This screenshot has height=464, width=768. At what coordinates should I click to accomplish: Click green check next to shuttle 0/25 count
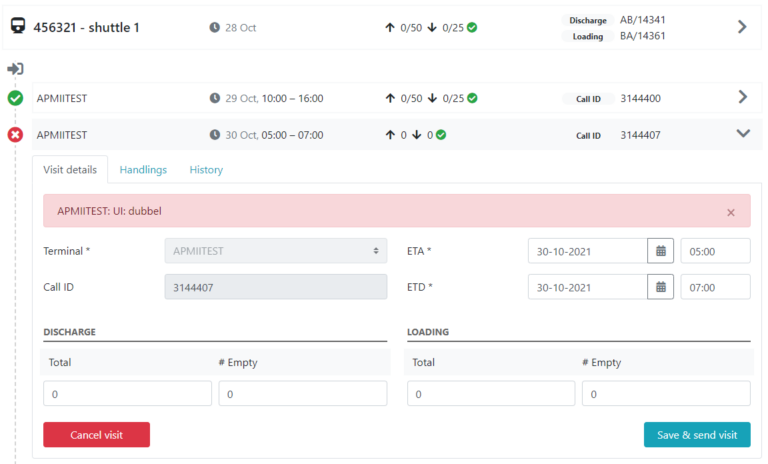pos(472,28)
